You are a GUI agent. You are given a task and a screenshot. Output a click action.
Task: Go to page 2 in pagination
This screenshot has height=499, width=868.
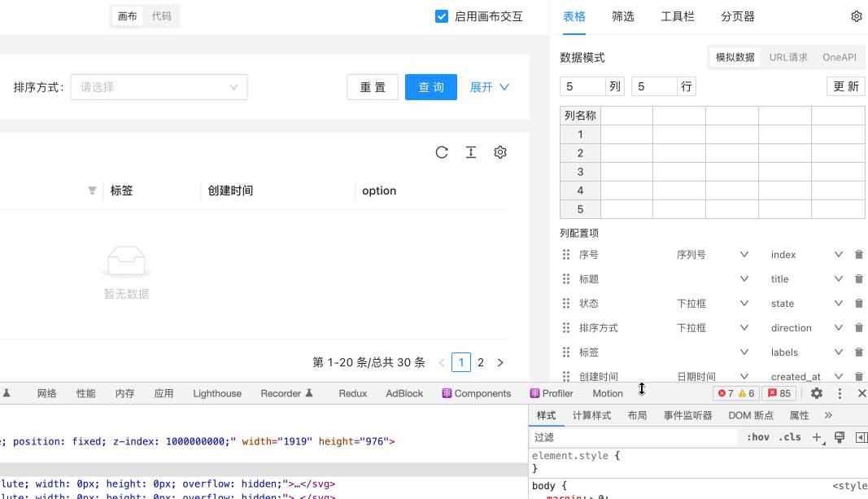coord(480,361)
